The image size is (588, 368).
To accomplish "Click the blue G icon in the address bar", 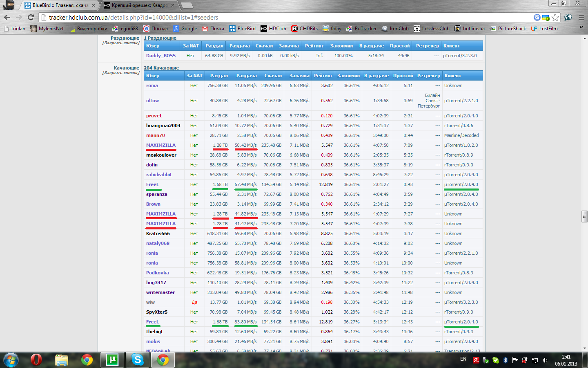I will [537, 17].
